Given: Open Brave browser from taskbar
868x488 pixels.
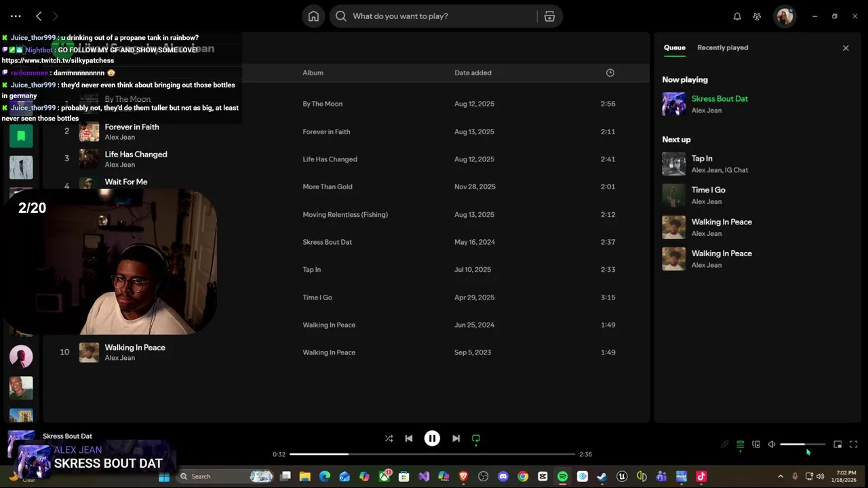Looking at the screenshot, I should click(x=464, y=476).
